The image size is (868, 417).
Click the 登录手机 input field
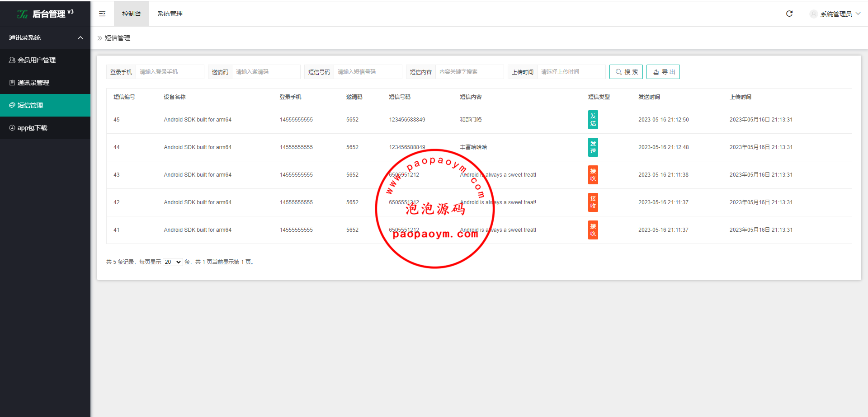(x=170, y=72)
